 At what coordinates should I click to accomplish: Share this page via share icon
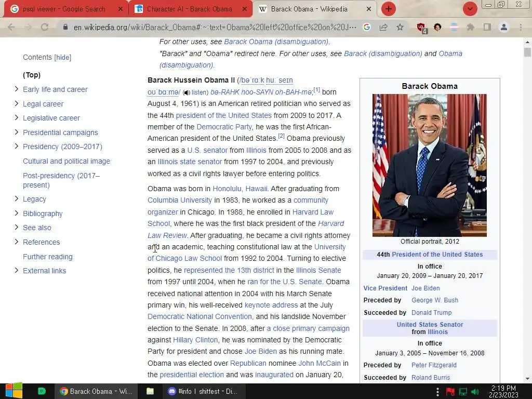point(383,27)
